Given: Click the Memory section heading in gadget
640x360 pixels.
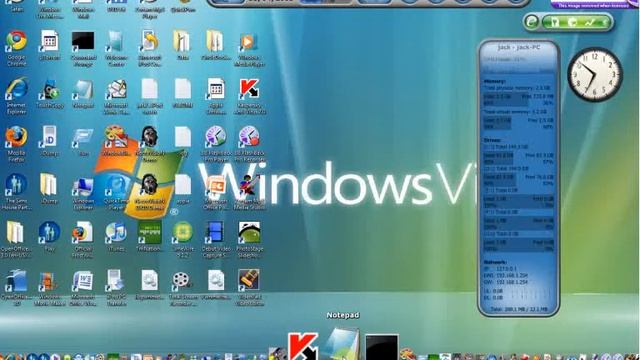Looking at the screenshot, I should tap(494, 81).
